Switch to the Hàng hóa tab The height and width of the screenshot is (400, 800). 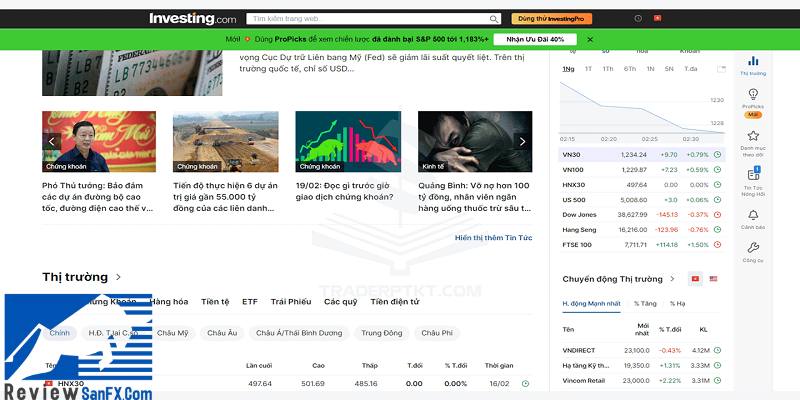point(169,302)
